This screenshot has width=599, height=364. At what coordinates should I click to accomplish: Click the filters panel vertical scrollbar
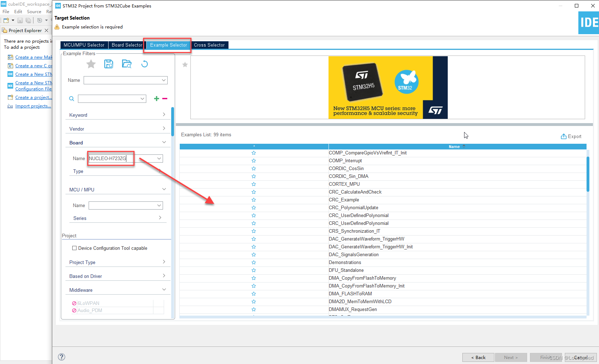pyautogui.click(x=173, y=122)
